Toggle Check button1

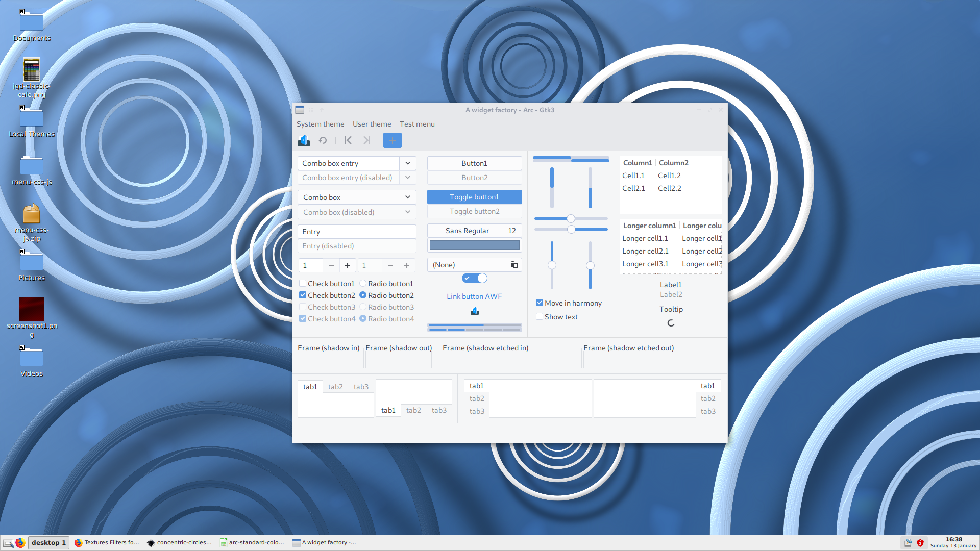[327, 284]
